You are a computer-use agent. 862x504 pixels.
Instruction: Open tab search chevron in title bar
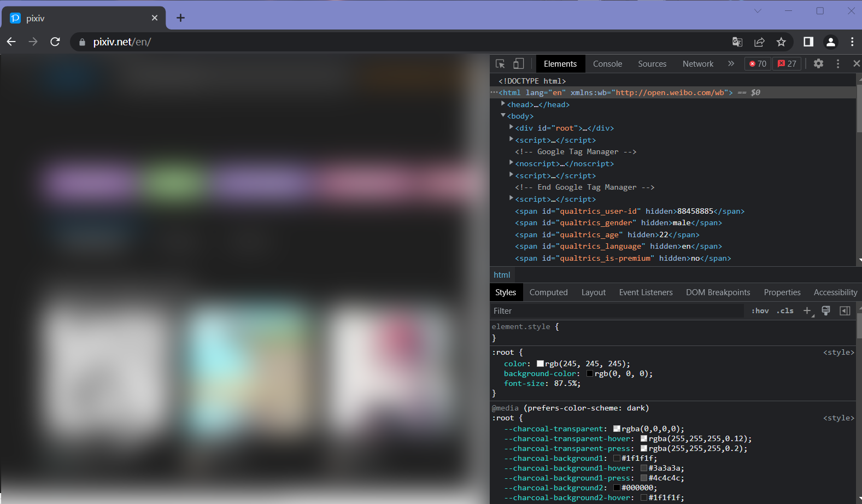click(x=757, y=11)
